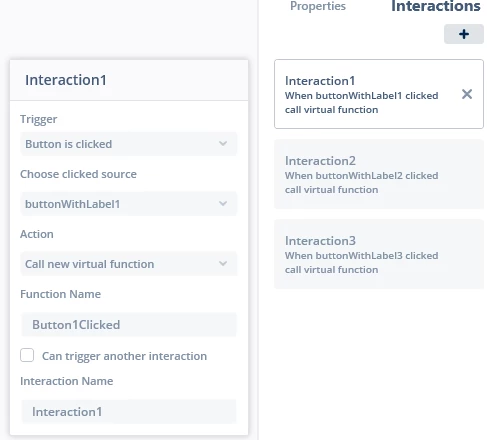487x440 pixels.
Task: Click Interaction2 description buttonWithLabel2 clicked
Action: click(361, 176)
